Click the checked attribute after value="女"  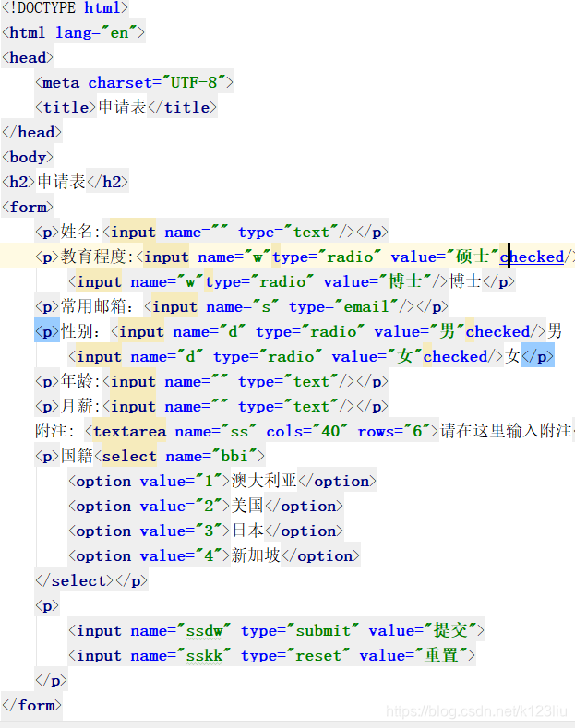pyautogui.click(x=455, y=356)
